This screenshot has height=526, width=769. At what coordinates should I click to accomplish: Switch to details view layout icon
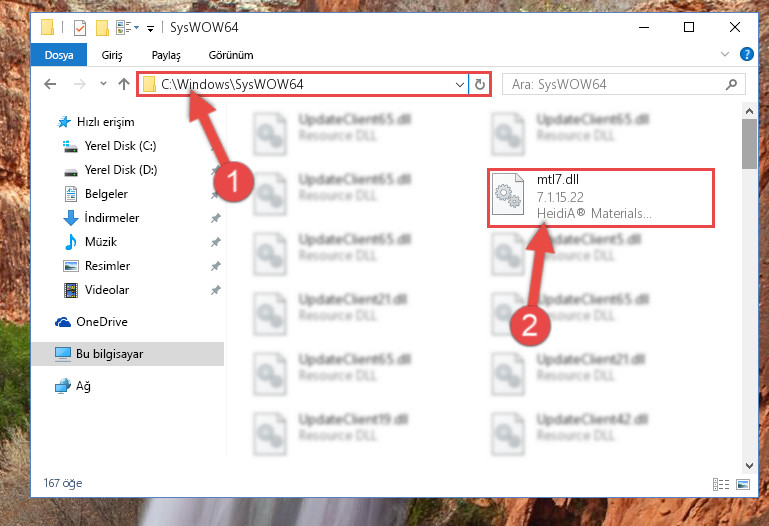click(x=720, y=484)
